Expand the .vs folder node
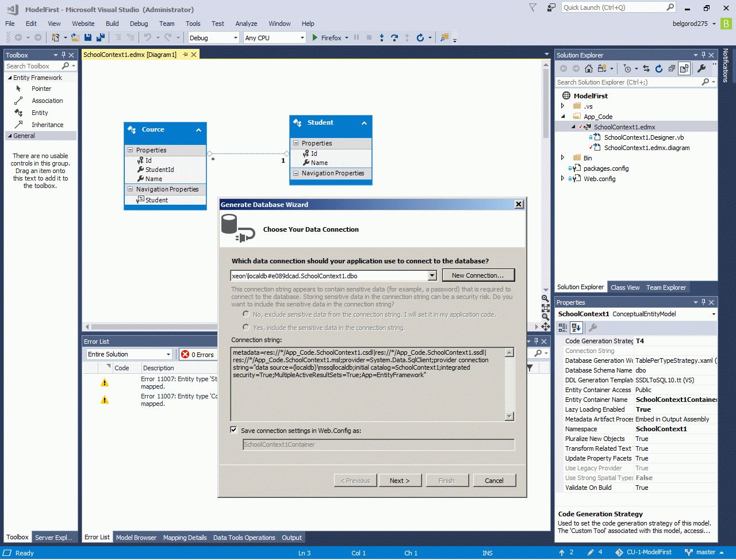Screen dimensions: 736x560 coord(563,106)
